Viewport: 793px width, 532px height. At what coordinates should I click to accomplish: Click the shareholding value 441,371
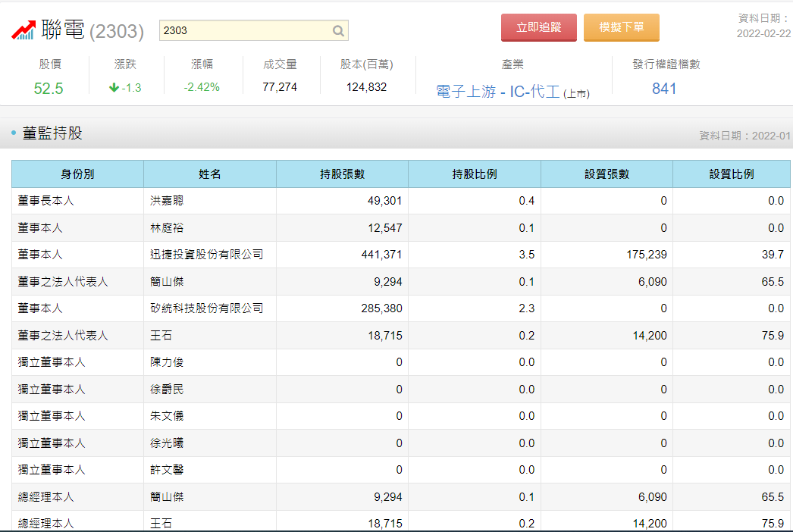click(381, 255)
